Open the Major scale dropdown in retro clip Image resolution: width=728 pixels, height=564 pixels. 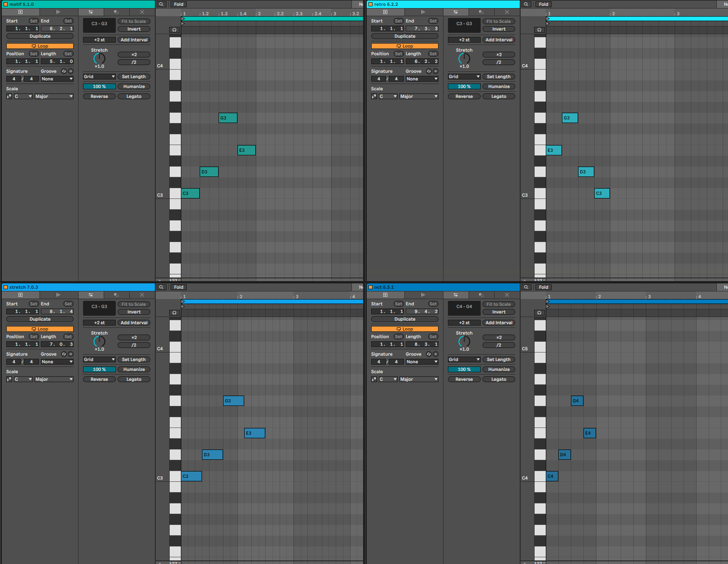tap(419, 97)
